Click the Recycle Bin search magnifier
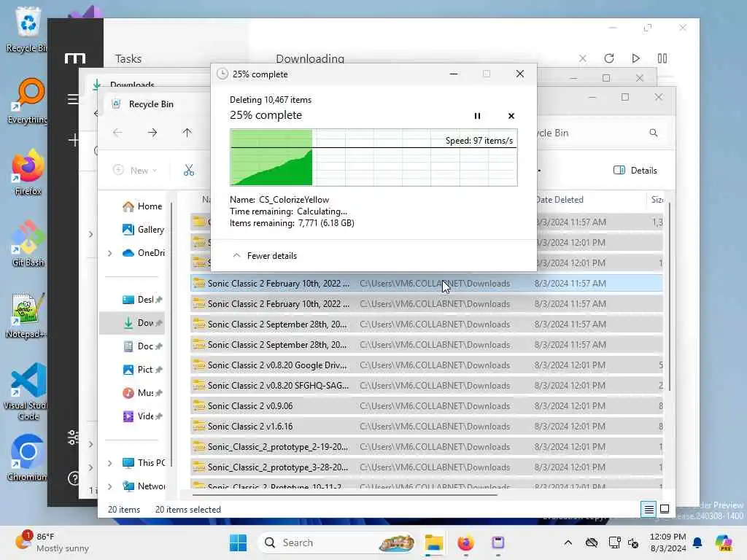This screenshot has height=560, width=747. [653, 133]
